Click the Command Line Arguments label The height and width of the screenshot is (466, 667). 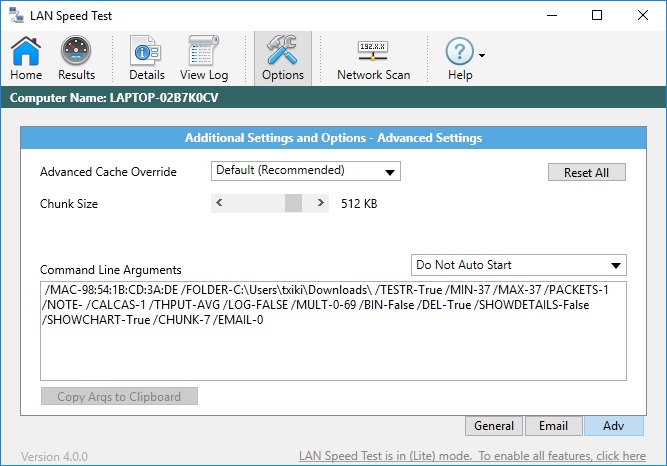[x=111, y=270]
